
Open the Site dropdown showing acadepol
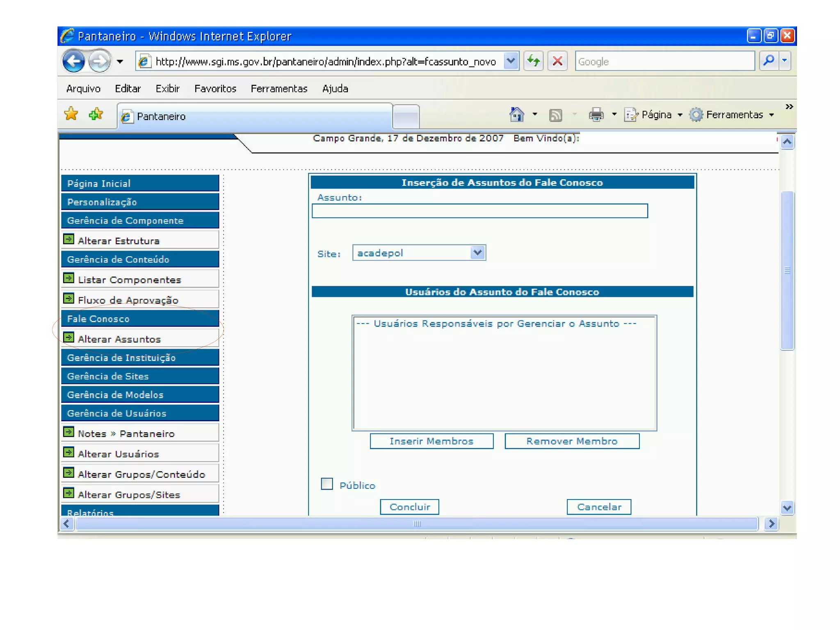(x=477, y=253)
